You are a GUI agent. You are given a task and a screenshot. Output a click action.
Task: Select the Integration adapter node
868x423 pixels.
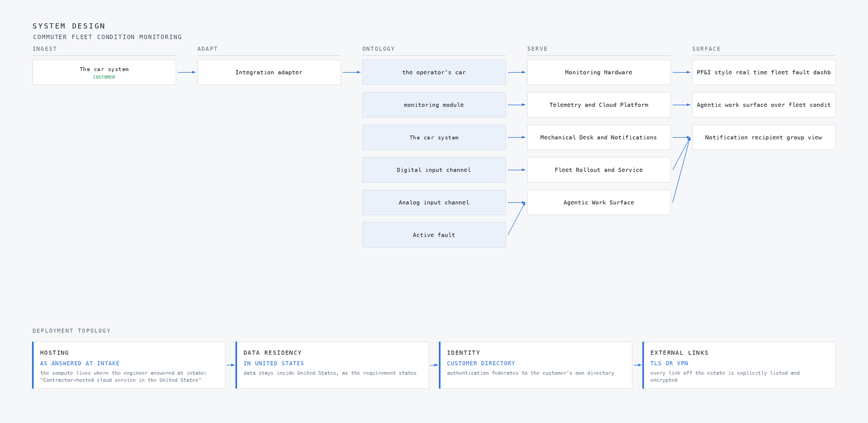click(269, 72)
